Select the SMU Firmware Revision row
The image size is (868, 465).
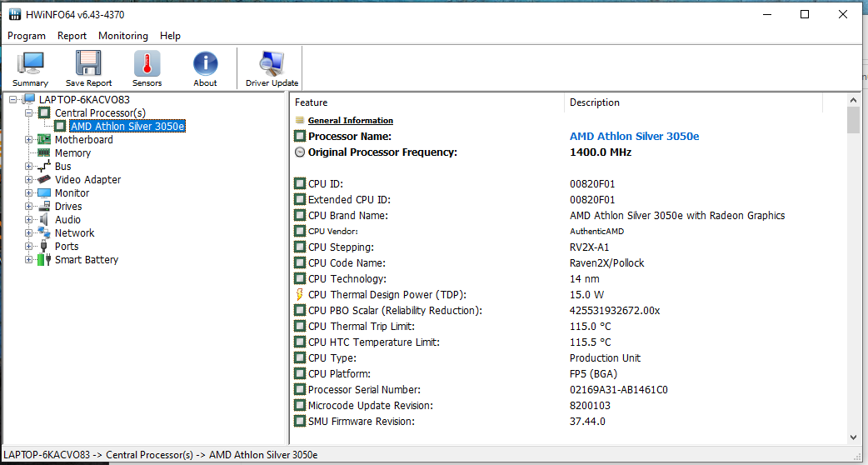(x=568, y=422)
